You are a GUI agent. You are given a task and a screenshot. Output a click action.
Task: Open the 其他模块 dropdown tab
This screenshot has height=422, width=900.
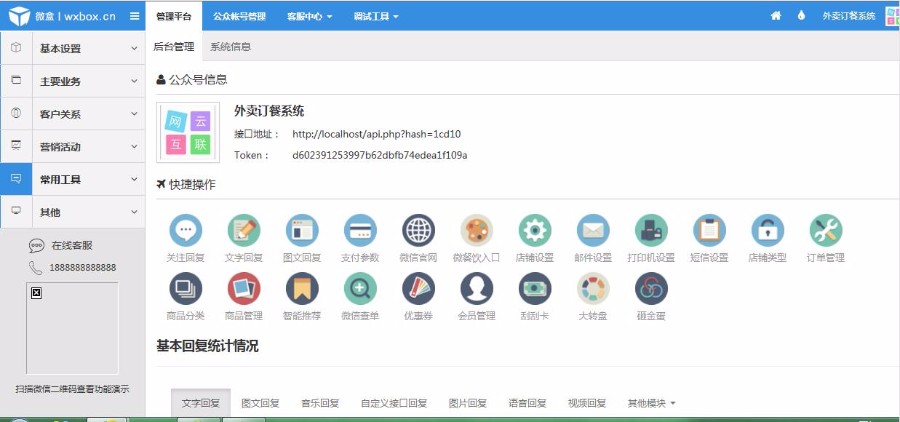coord(651,403)
